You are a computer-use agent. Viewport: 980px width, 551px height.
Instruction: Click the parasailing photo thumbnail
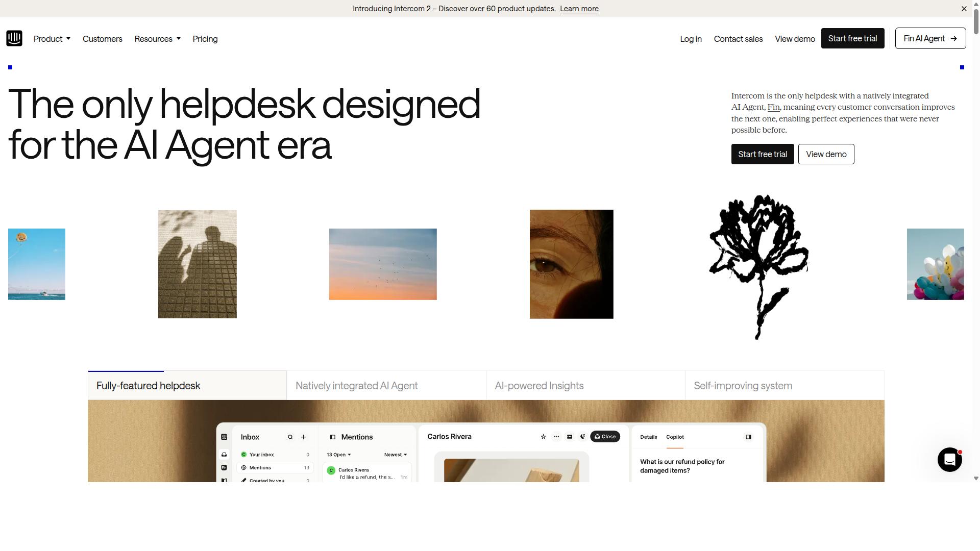tap(37, 264)
